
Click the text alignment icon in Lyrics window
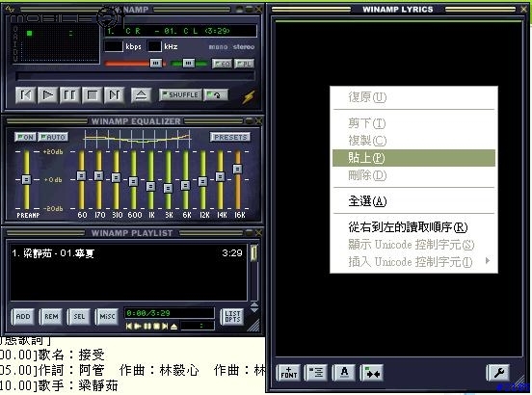point(316,373)
